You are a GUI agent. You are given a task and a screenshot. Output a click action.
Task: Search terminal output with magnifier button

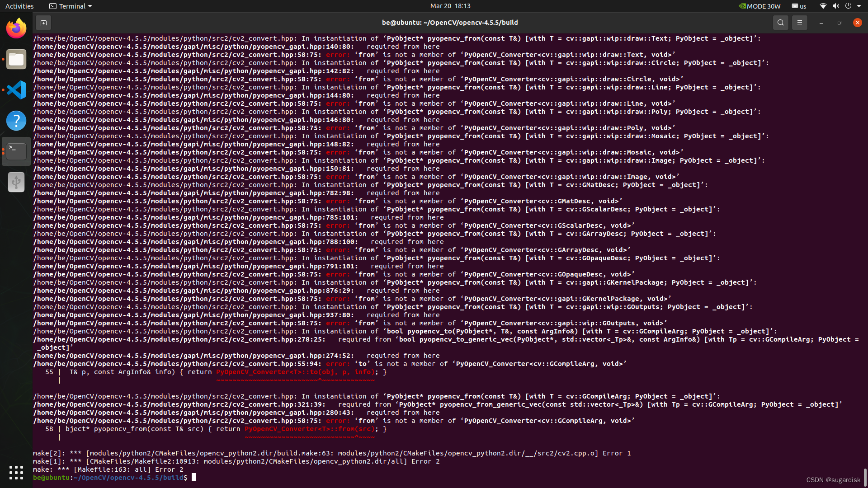[x=780, y=23]
